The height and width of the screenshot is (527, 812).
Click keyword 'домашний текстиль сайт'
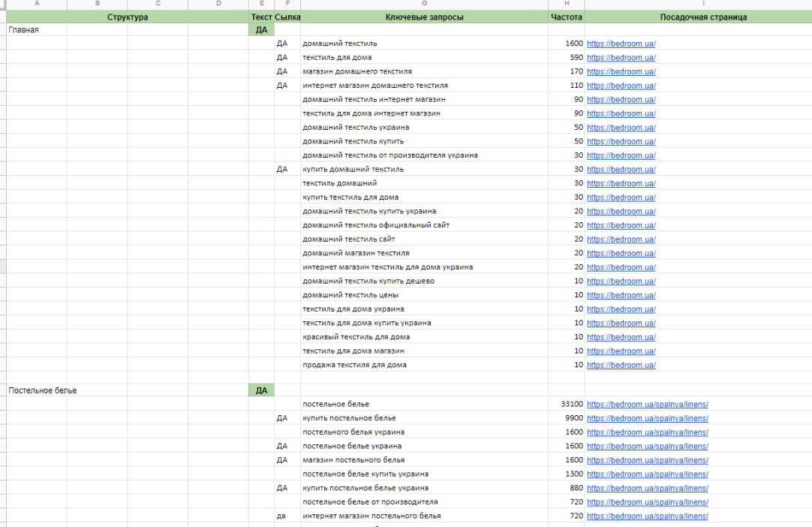click(x=348, y=239)
